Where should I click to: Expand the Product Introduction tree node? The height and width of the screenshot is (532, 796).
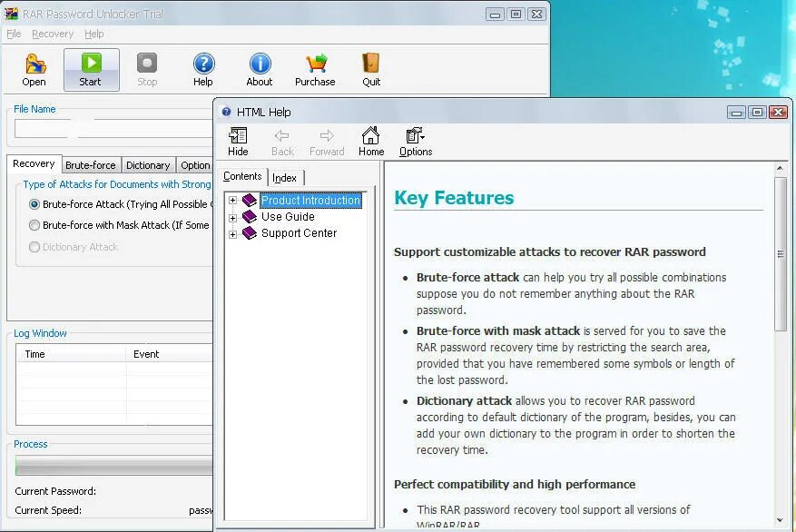tap(232, 200)
